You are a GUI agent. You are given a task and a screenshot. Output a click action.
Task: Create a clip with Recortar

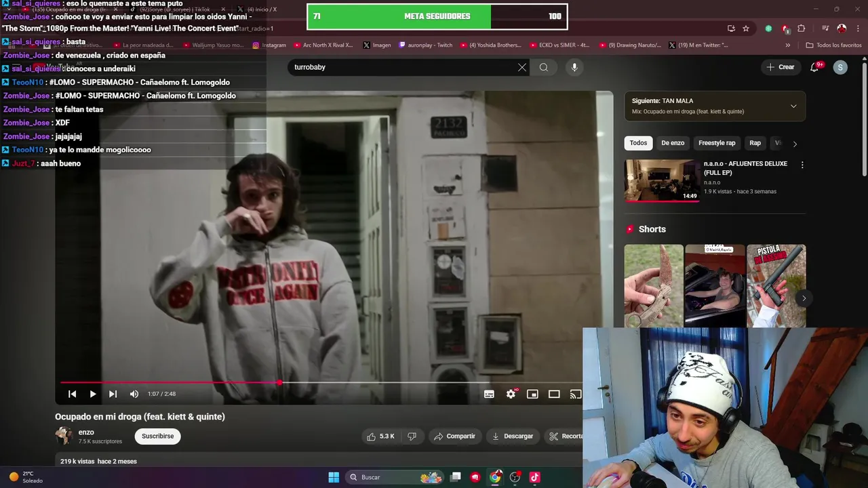[564, 436]
